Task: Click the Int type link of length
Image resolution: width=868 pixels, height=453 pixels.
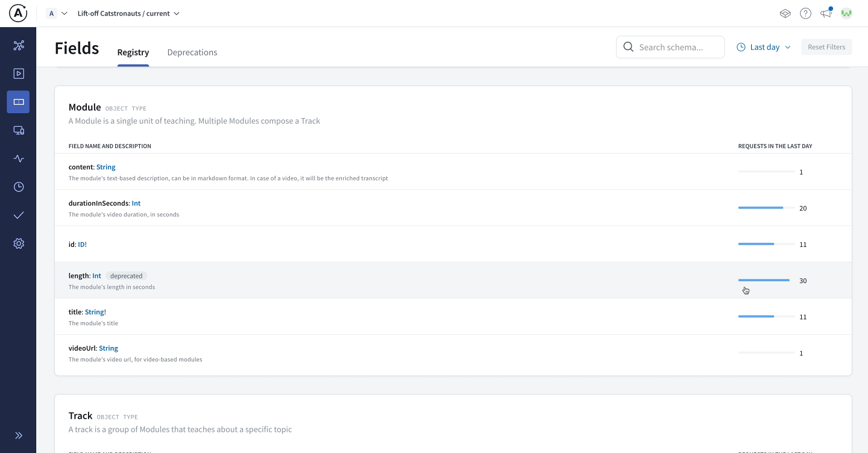Action: pos(96,276)
